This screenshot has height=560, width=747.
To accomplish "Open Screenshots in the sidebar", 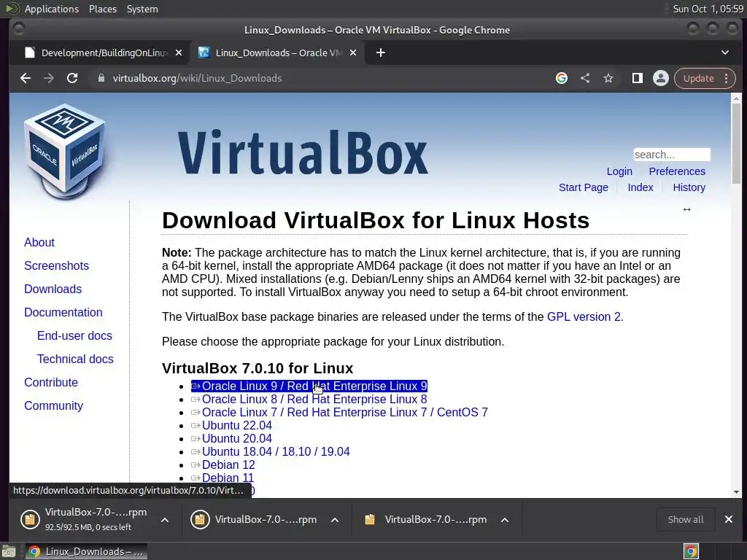I will coord(56,265).
